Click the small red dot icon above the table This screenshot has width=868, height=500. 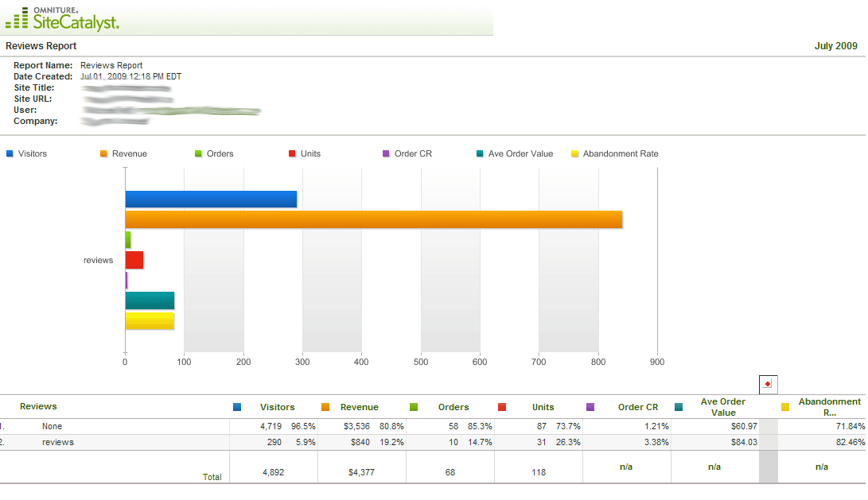(x=767, y=384)
